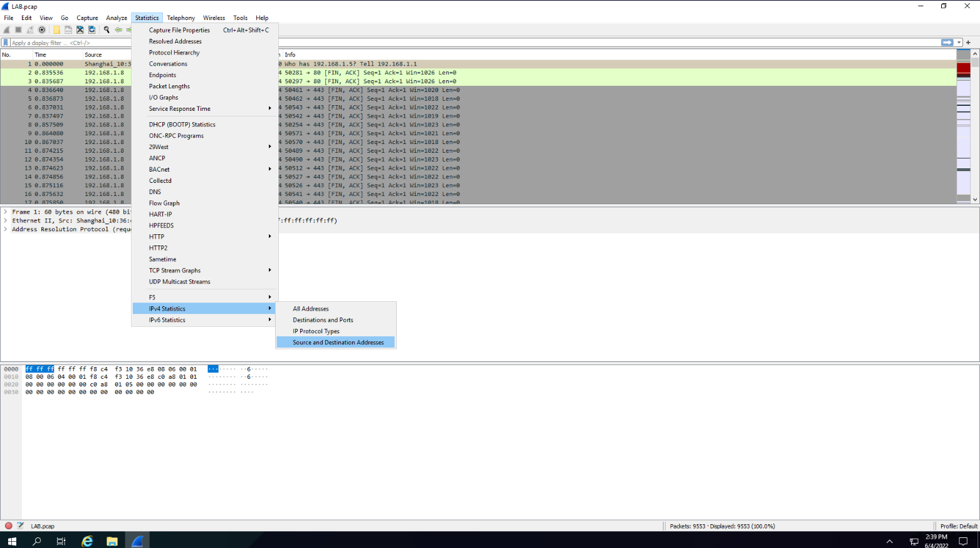980x548 pixels.
Task: Open Internet Explorer from the taskbar
Action: [x=87, y=541]
